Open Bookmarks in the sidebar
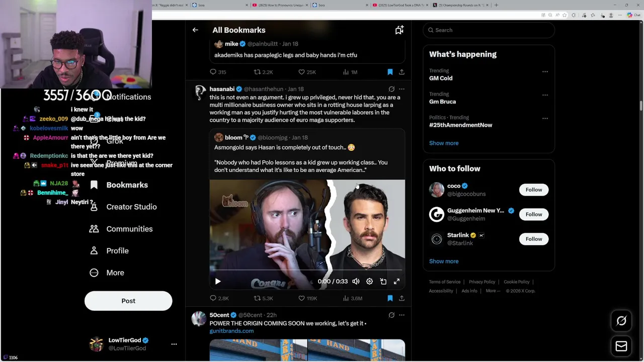This screenshot has width=644, height=362. [x=119, y=185]
